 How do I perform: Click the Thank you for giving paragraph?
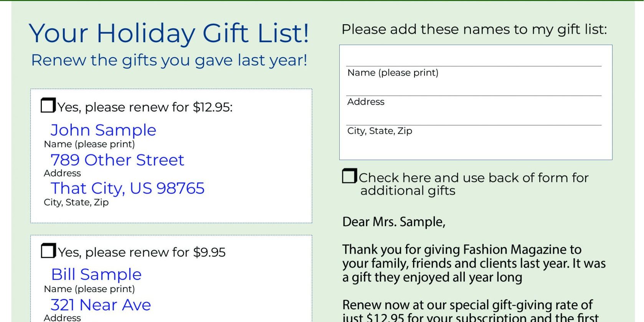click(x=474, y=263)
